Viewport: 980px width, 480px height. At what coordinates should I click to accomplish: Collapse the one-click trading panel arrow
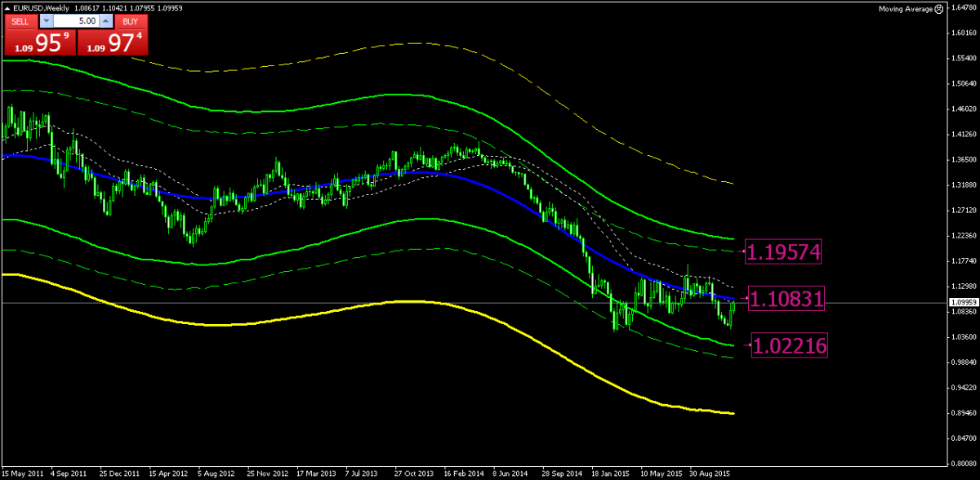click(x=7, y=7)
